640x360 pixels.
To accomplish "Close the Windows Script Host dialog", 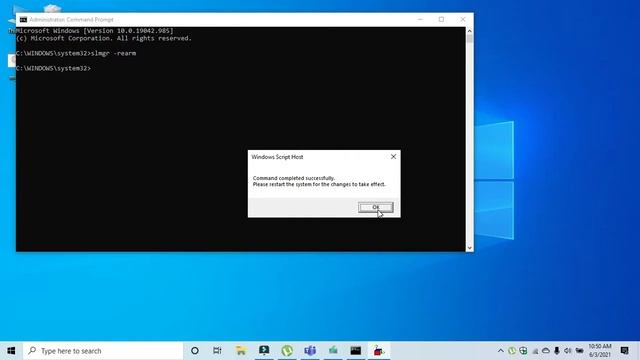I will [x=393, y=157].
